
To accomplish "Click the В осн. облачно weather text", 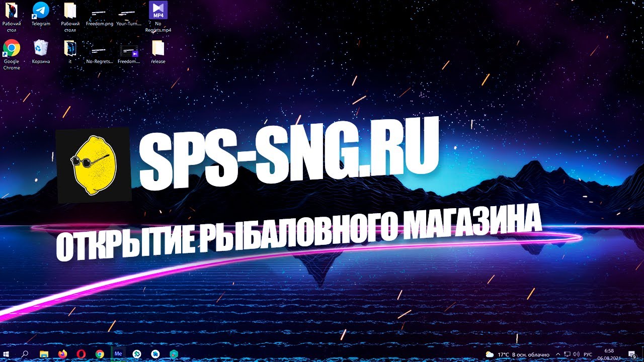I will pos(530,354).
